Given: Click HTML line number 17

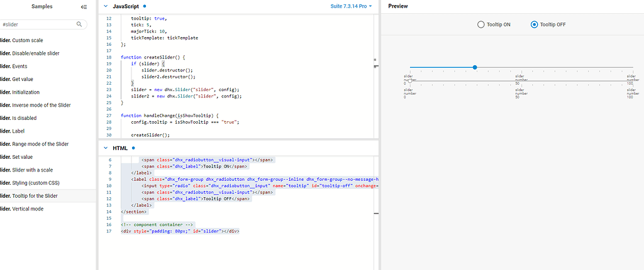Looking at the screenshot, I should pos(109,232).
